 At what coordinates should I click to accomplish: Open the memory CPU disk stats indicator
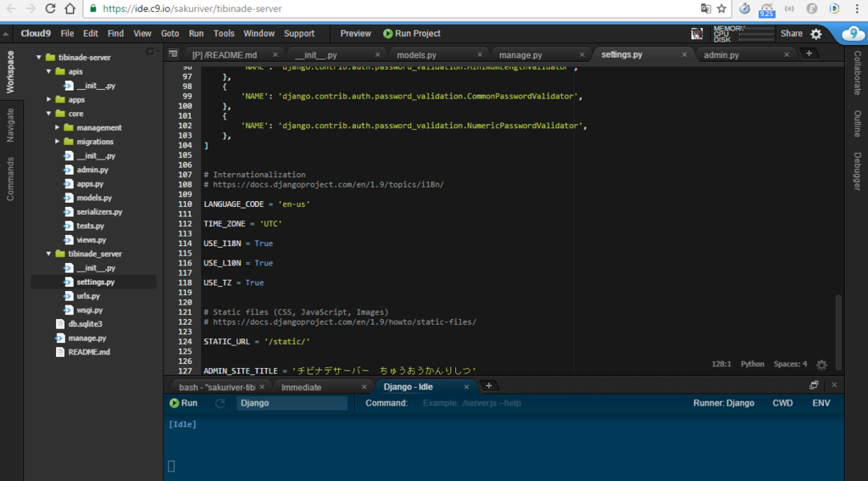click(x=743, y=34)
